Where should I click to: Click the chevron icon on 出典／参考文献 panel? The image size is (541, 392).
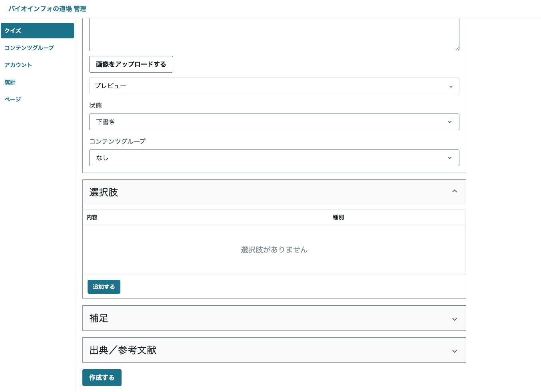[x=454, y=351]
